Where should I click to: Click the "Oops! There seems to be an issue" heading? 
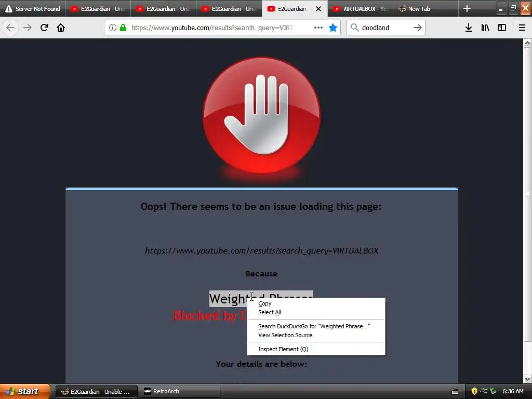pyautogui.click(x=261, y=206)
